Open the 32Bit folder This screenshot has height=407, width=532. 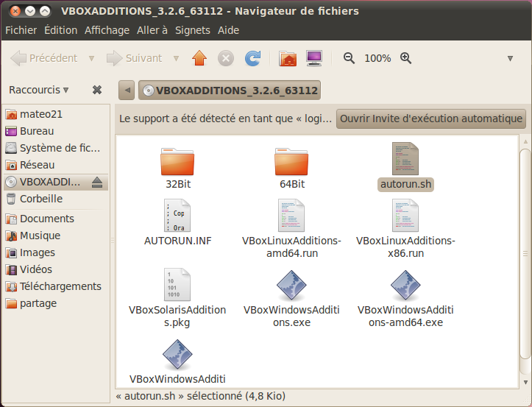tap(177, 169)
